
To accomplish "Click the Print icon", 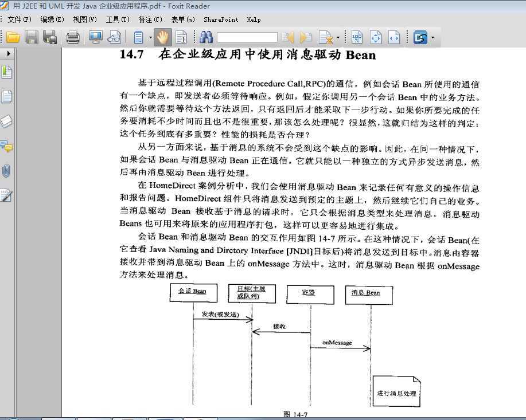I will click(72, 37).
